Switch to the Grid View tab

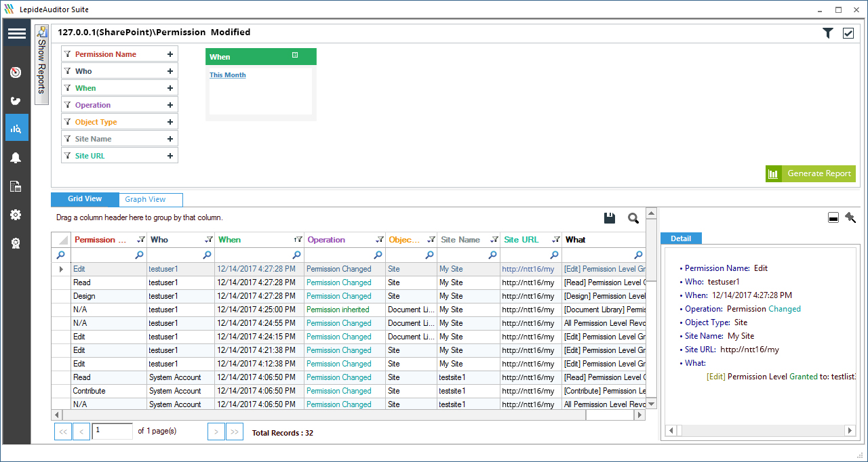85,199
